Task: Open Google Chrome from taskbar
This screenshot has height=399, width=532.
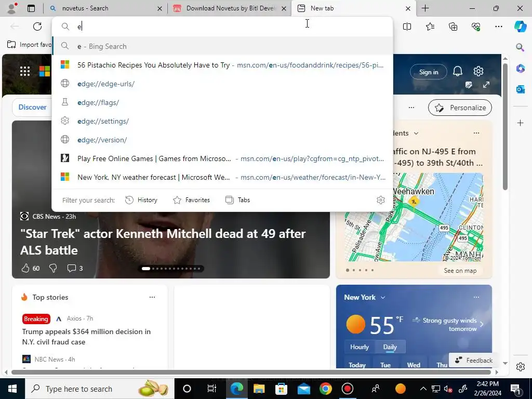Action: click(325, 389)
